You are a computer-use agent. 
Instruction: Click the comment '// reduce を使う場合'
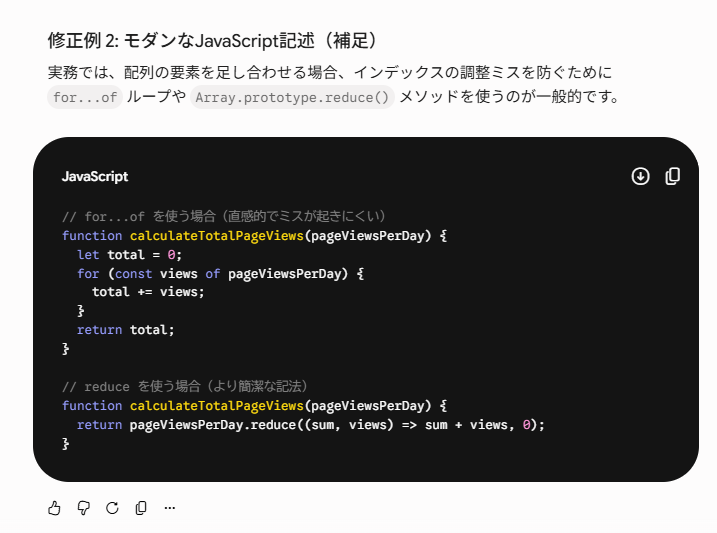(131, 387)
